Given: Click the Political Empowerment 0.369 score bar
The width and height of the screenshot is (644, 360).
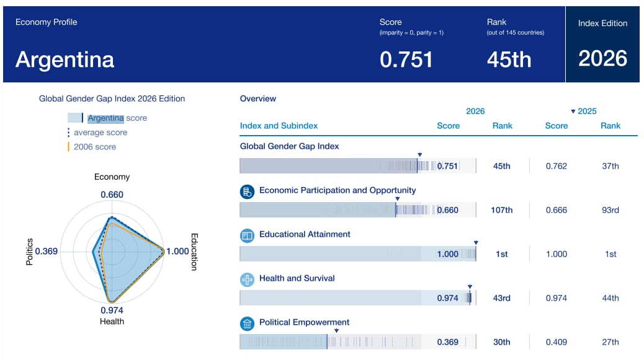Looking at the screenshot, I should click(x=358, y=341).
